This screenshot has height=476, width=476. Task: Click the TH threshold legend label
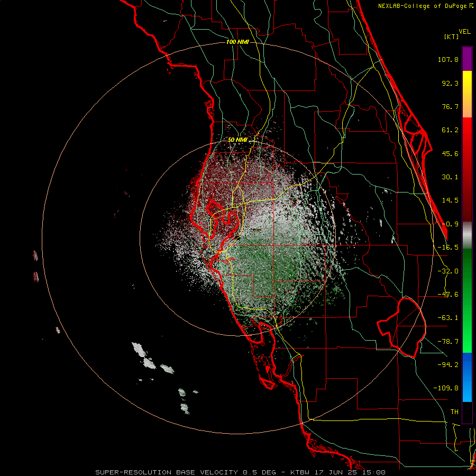454,412
